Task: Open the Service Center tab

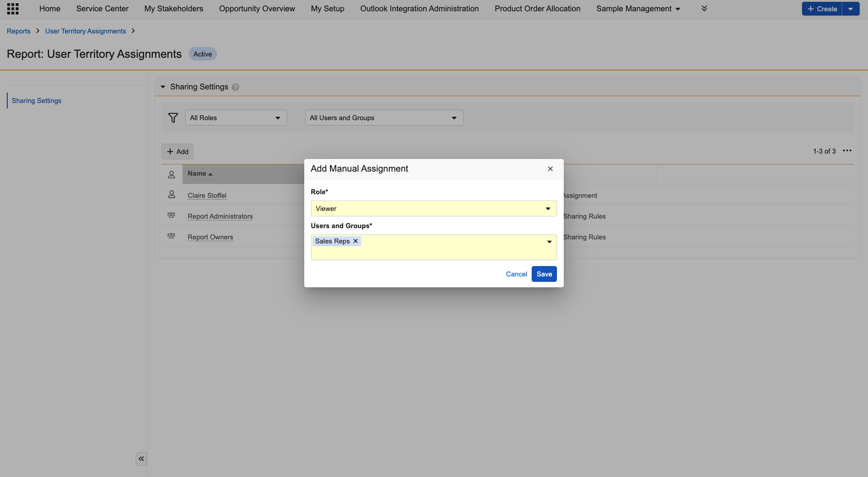Action: coord(102,9)
